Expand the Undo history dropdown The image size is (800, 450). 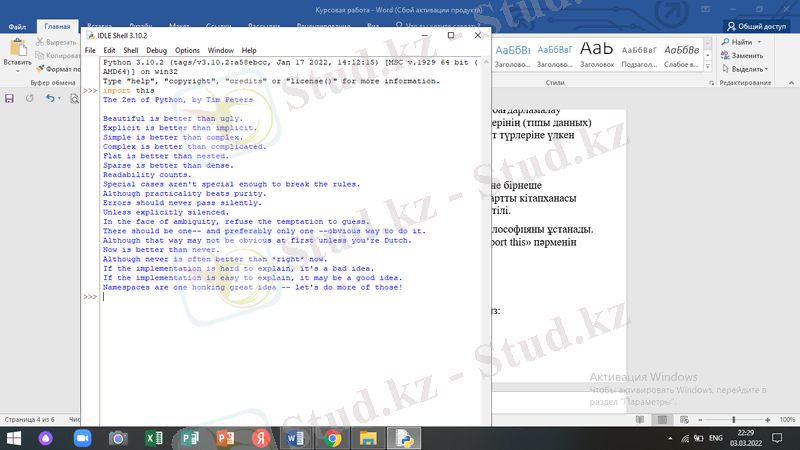point(59,98)
